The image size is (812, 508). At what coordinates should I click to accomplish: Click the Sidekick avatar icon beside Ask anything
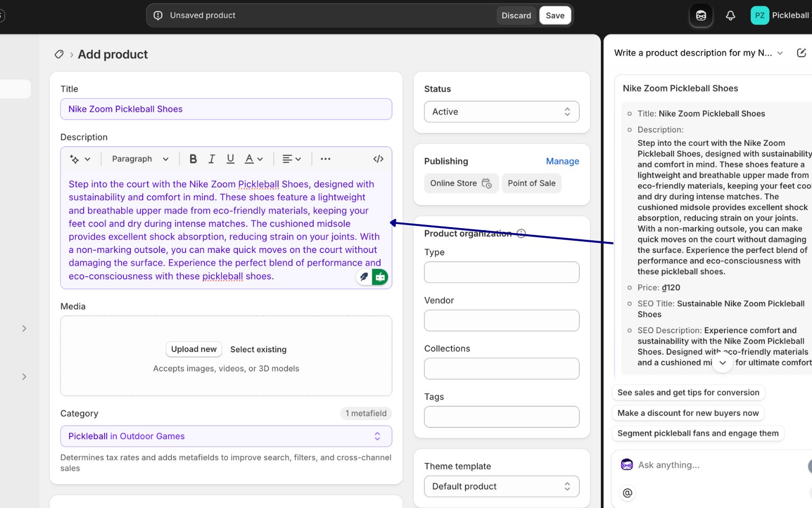pyautogui.click(x=627, y=465)
